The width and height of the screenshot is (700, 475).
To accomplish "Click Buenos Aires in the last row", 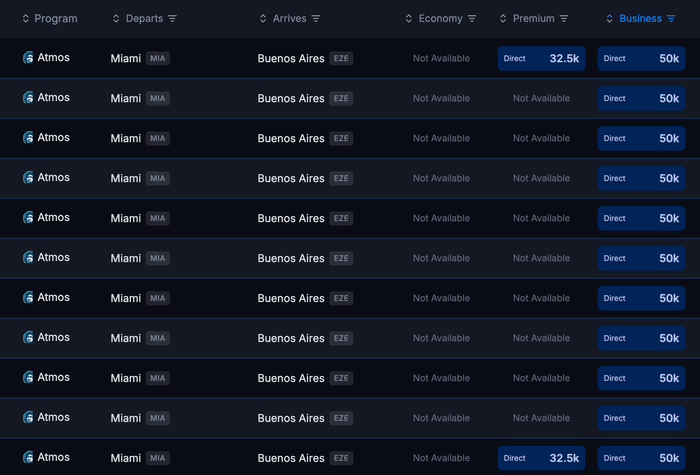I will coord(291,458).
